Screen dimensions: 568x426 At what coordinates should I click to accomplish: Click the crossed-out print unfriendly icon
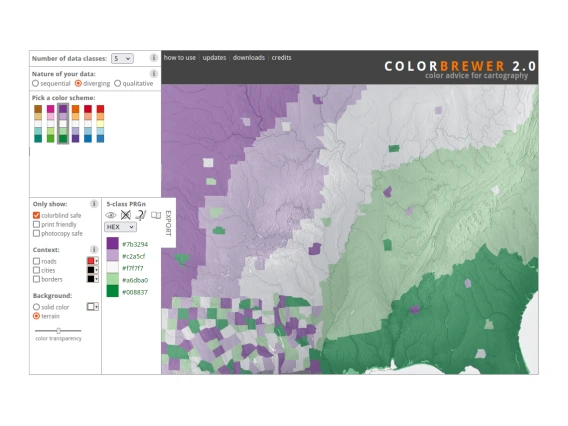point(126,215)
